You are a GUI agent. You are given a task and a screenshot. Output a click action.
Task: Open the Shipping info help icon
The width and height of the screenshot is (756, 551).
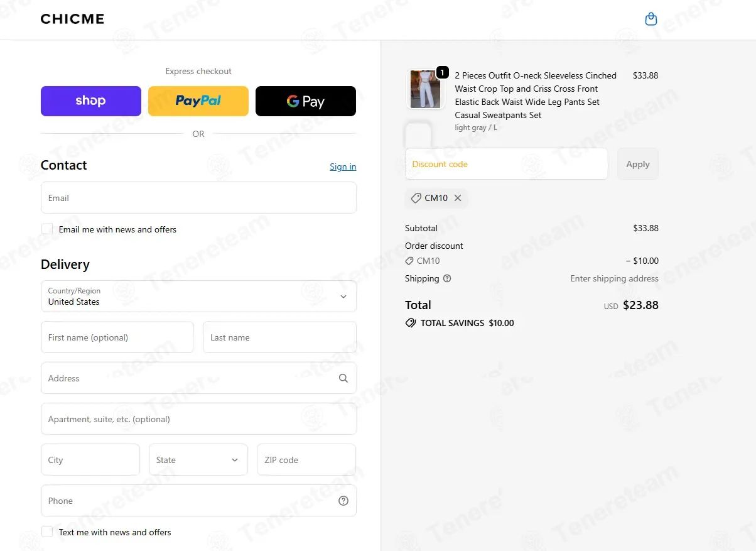click(x=447, y=278)
